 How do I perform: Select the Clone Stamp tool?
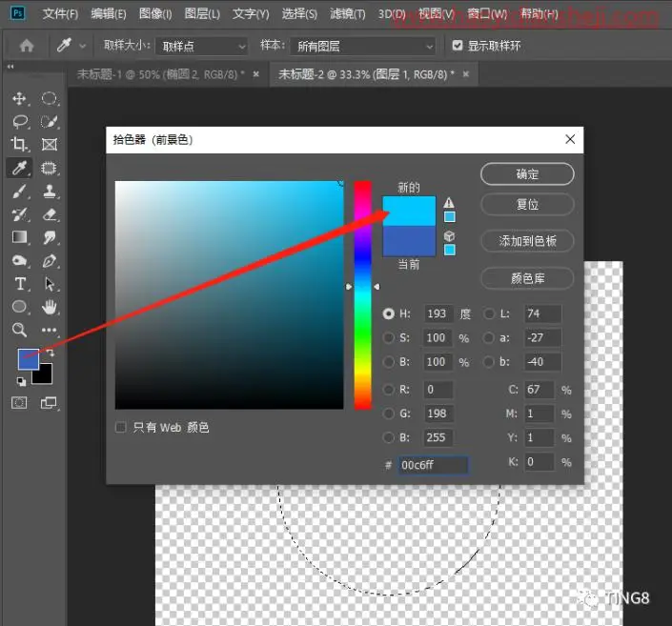point(49,192)
